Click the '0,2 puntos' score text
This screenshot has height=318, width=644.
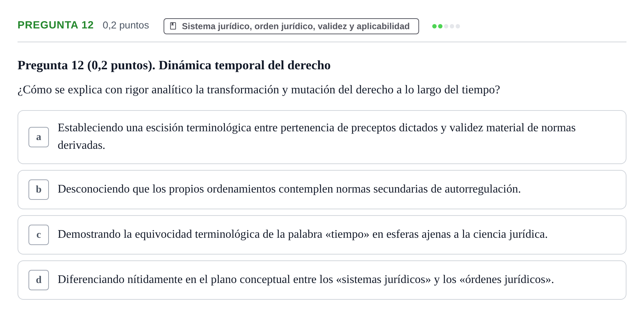click(126, 25)
